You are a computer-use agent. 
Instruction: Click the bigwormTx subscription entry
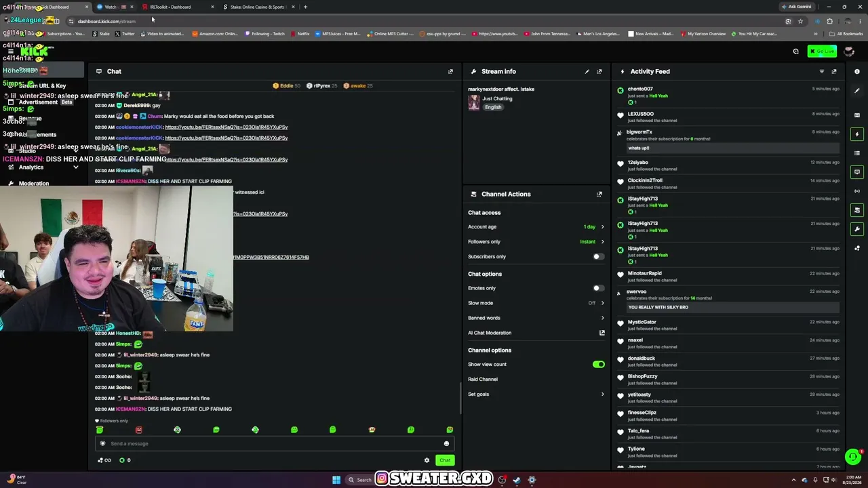[x=728, y=140]
